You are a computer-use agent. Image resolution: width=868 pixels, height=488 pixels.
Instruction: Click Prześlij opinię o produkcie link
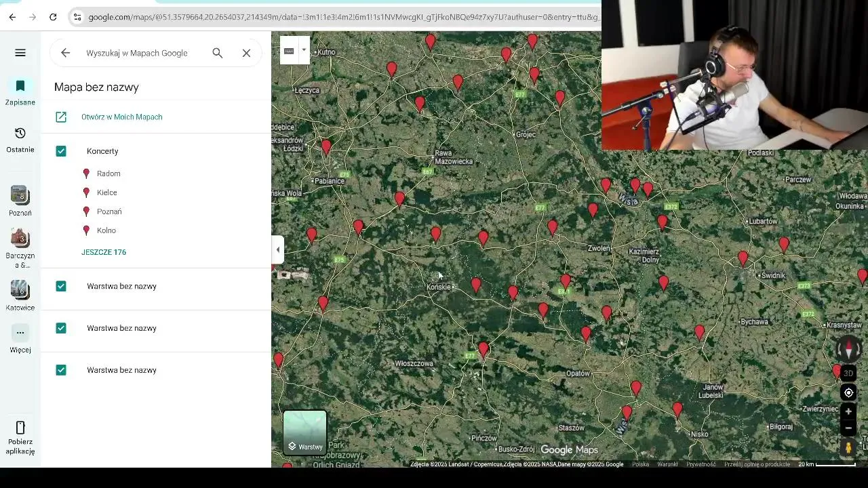(x=757, y=464)
